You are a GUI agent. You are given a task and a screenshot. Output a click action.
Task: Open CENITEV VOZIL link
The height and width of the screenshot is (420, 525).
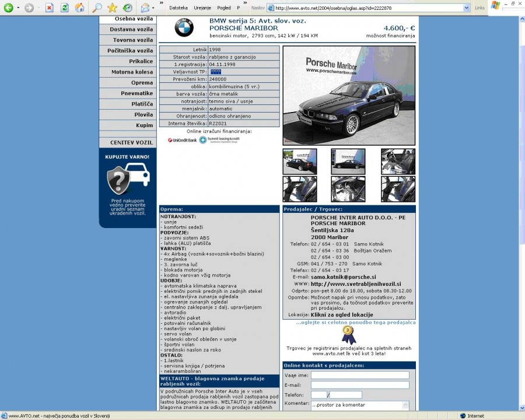[128, 142]
